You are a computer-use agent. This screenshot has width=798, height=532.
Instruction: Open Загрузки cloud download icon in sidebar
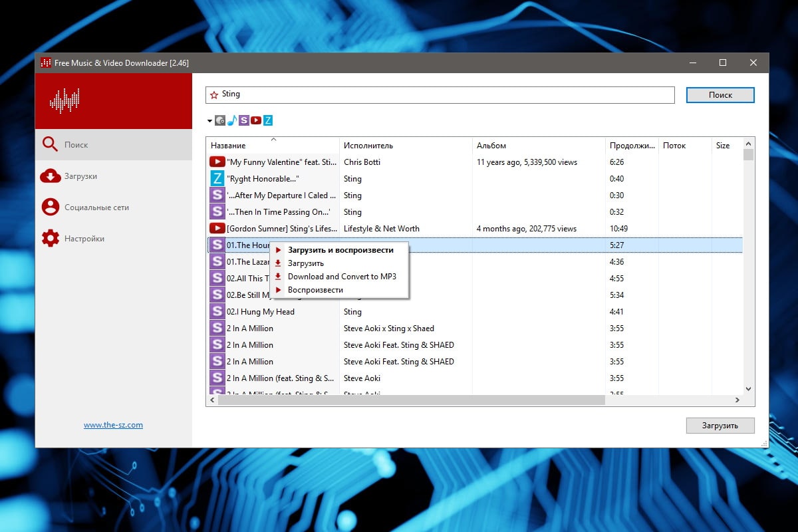pos(51,176)
